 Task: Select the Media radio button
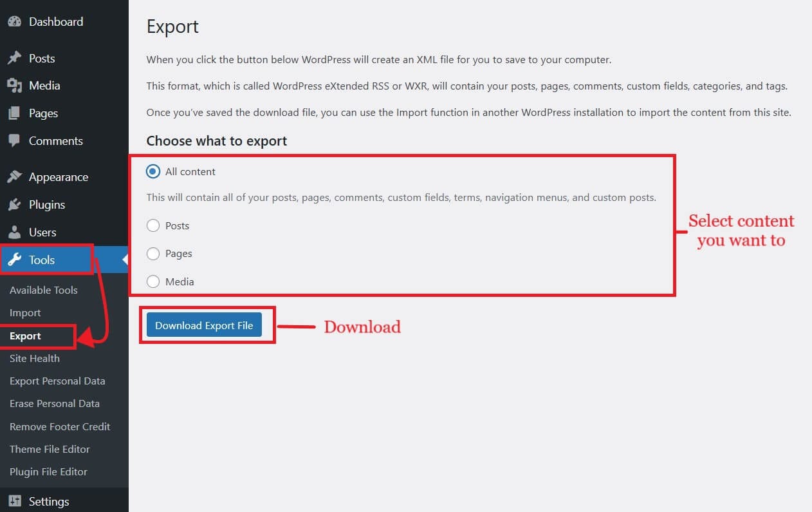[153, 281]
